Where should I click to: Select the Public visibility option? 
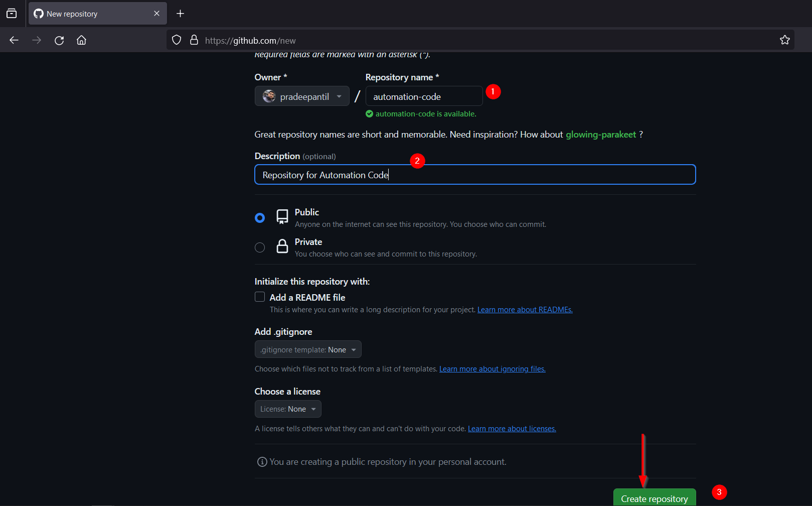click(260, 218)
